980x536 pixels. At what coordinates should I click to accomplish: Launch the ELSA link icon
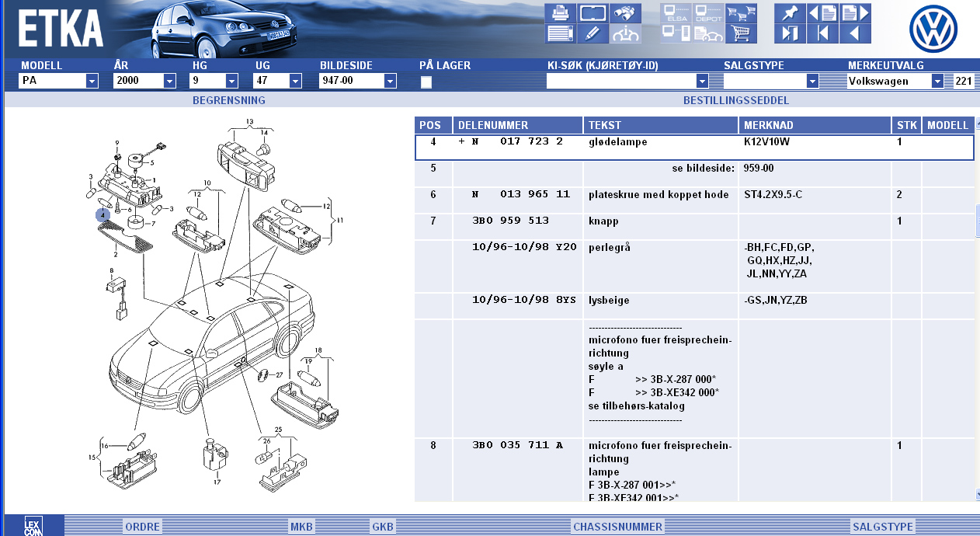676,13
